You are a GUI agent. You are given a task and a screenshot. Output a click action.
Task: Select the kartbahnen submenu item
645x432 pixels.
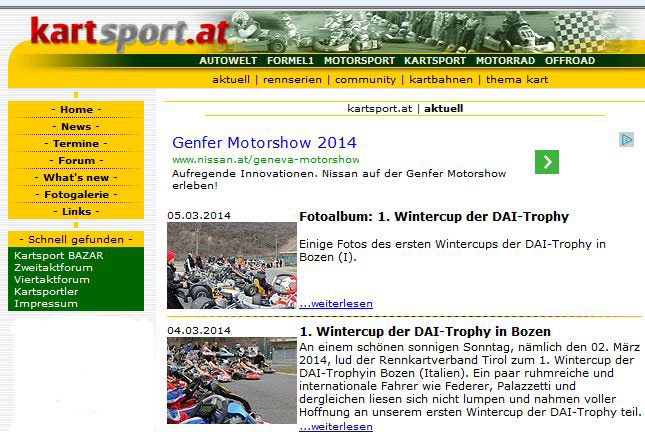pos(441,79)
